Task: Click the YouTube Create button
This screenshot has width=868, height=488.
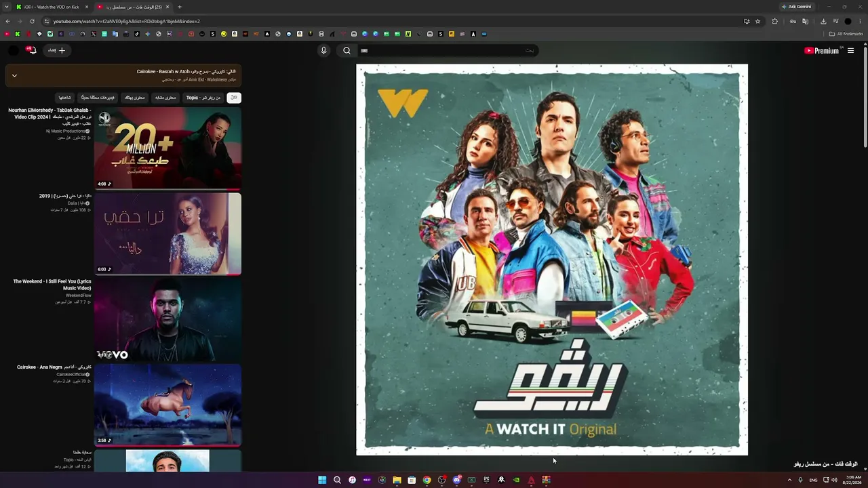Action: (56, 50)
